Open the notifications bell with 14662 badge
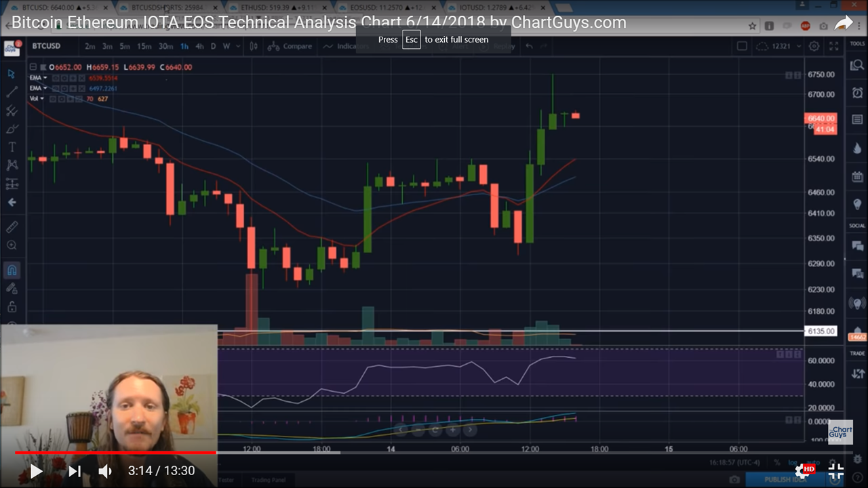The height and width of the screenshot is (488, 868). 858,333
